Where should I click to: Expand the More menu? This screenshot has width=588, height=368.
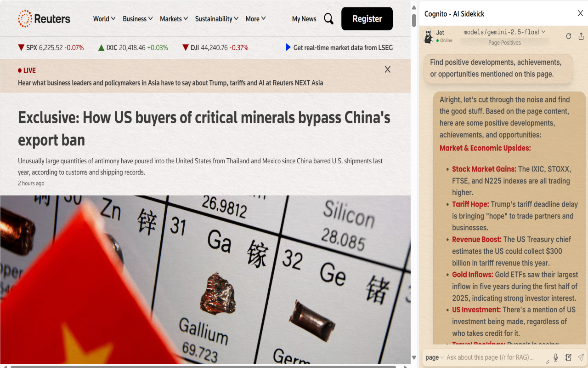pos(255,19)
